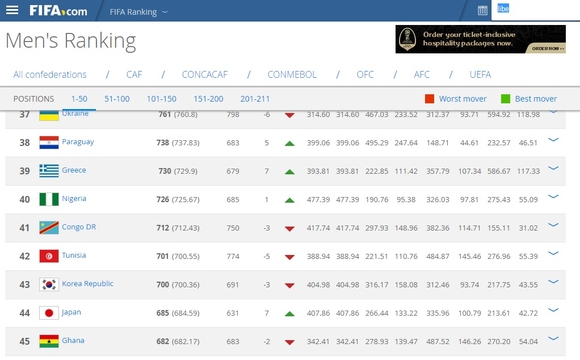The width and height of the screenshot is (580, 360).
Task: Click the Greece flag icon
Action: click(x=49, y=171)
